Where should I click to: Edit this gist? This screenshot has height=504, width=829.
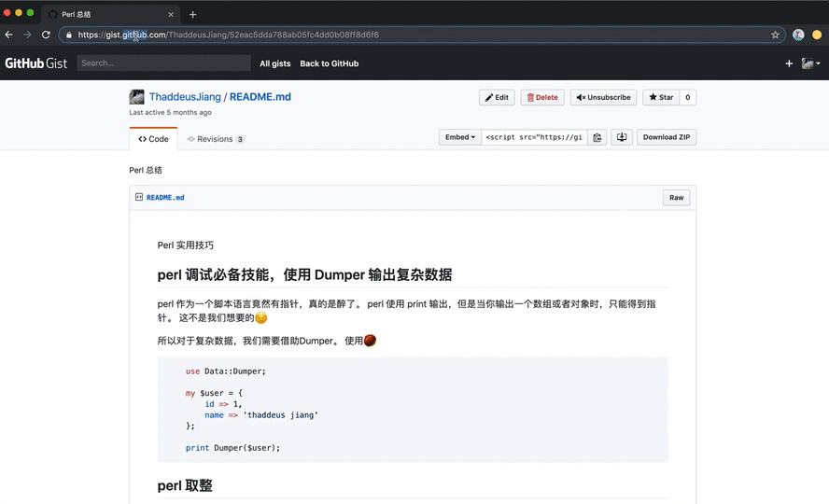pos(497,97)
